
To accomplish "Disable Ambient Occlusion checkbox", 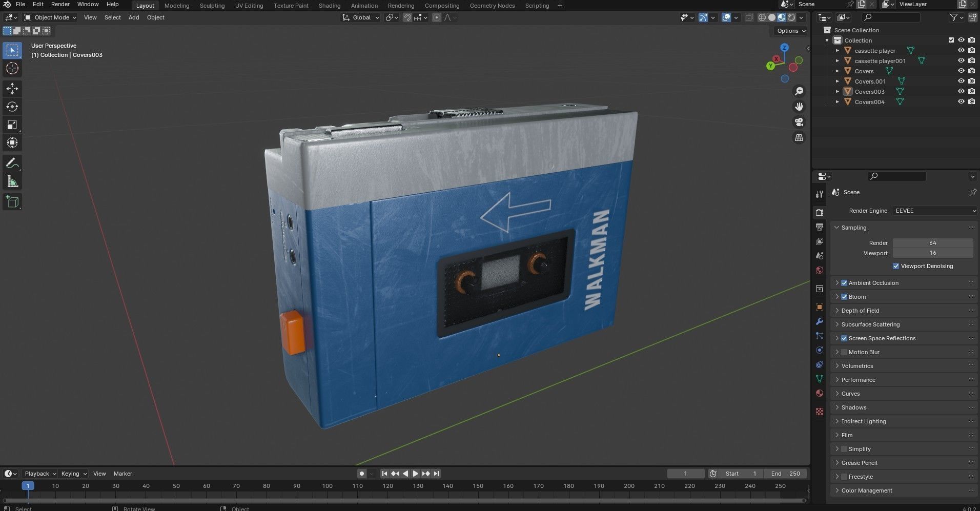I will [x=844, y=283].
